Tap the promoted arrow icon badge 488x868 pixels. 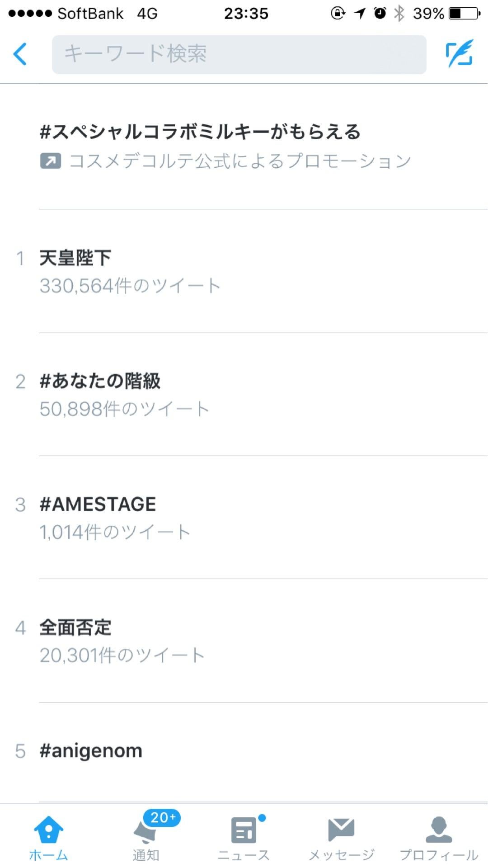[51, 161]
